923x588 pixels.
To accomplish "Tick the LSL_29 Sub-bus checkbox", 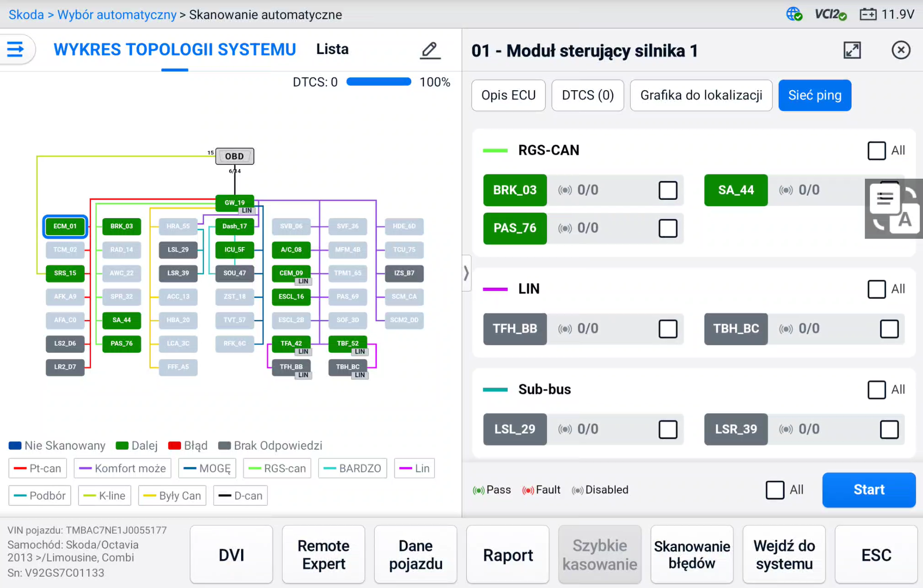I will [668, 429].
